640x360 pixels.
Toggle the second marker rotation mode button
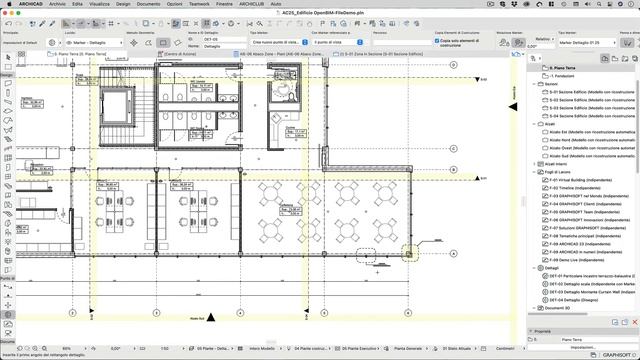pyautogui.click(x=518, y=42)
